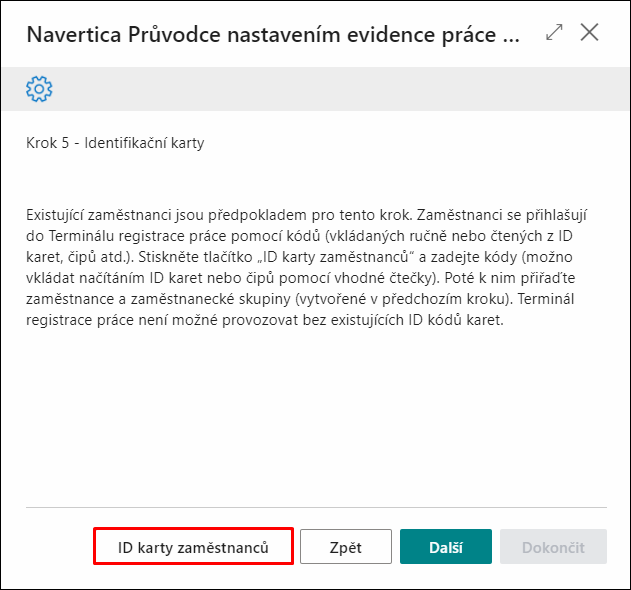Click the sentence starting with Existující zaměstnanci
This screenshot has height=590, width=631.
(x=220, y=215)
